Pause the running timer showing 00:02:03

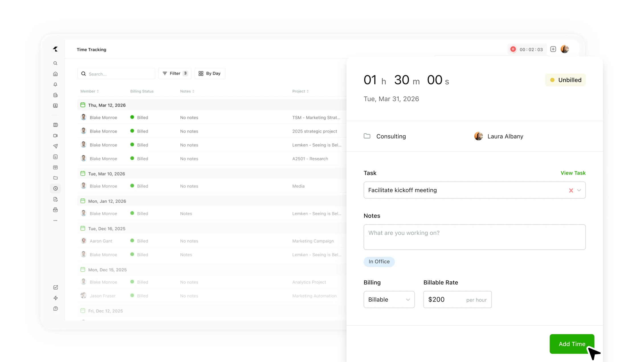[x=513, y=49]
